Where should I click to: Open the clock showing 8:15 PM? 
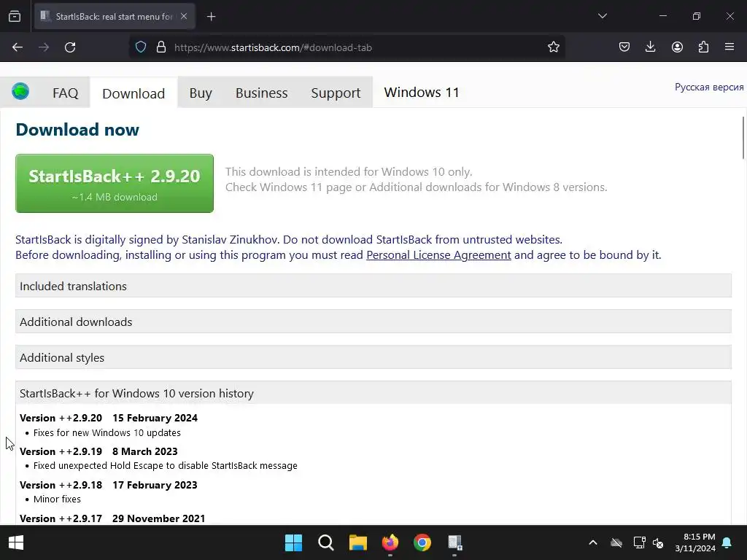click(695, 542)
